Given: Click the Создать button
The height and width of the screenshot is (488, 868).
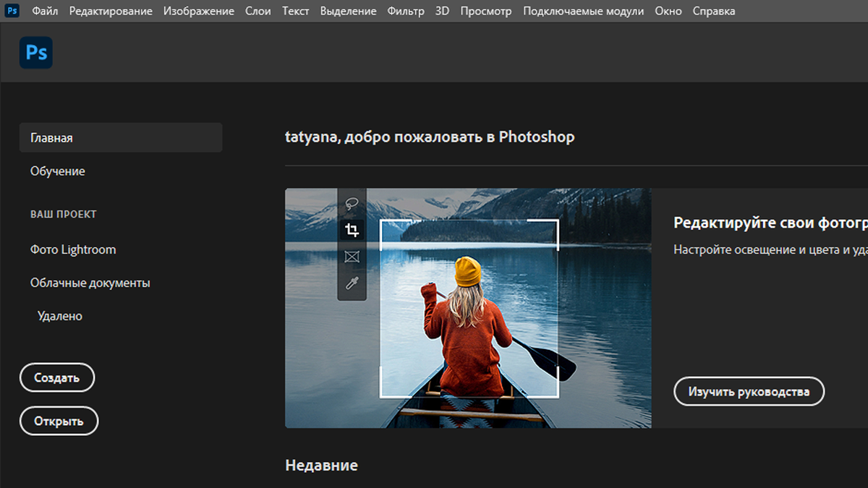Looking at the screenshot, I should [x=57, y=377].
